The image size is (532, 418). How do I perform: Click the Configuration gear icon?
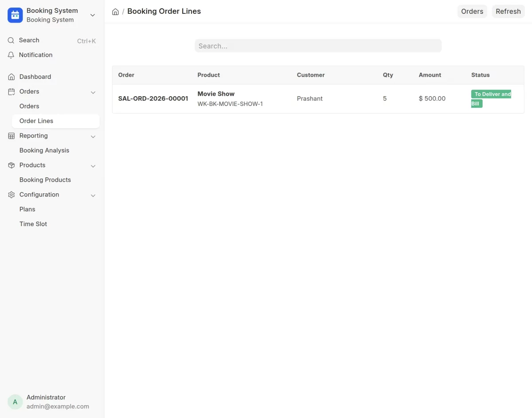click(12, 195)
